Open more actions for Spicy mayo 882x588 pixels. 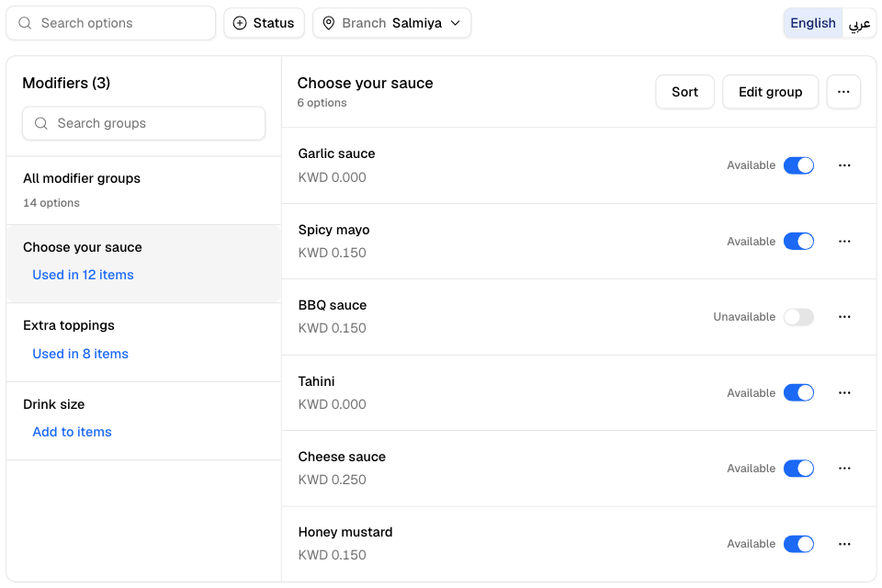(844, 242)
